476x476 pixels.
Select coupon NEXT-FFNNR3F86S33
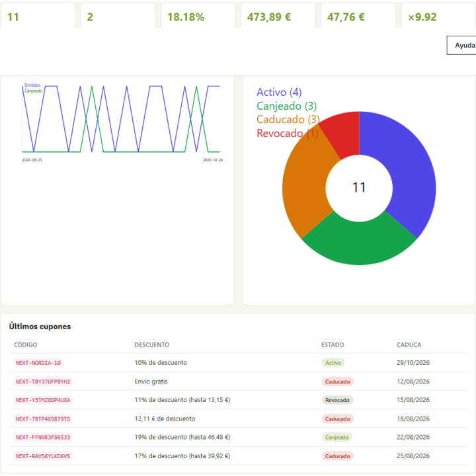click(x=43, y=438)
